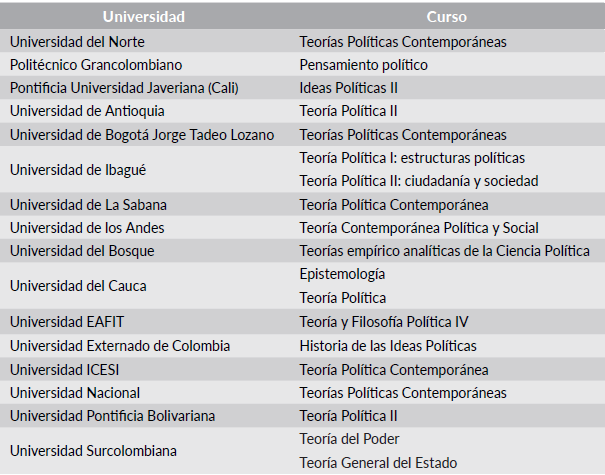Select the Teoría del Poder course
The width and height of the screenshot is (605, 475).
349,439
